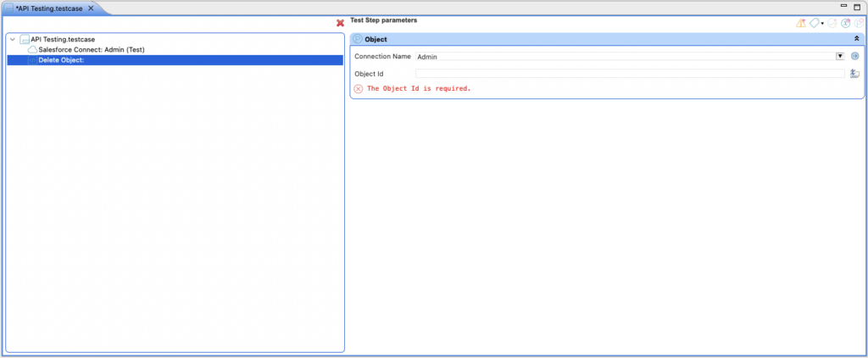Switch to the *API Testing.testcase editor tab
Screen dimensions: 868x358
(x=49, y=8)
